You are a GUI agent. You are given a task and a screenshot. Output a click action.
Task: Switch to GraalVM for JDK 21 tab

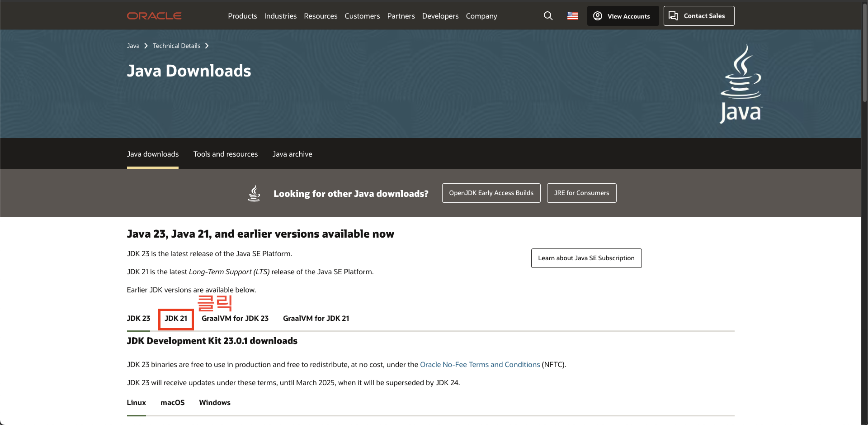316,318
